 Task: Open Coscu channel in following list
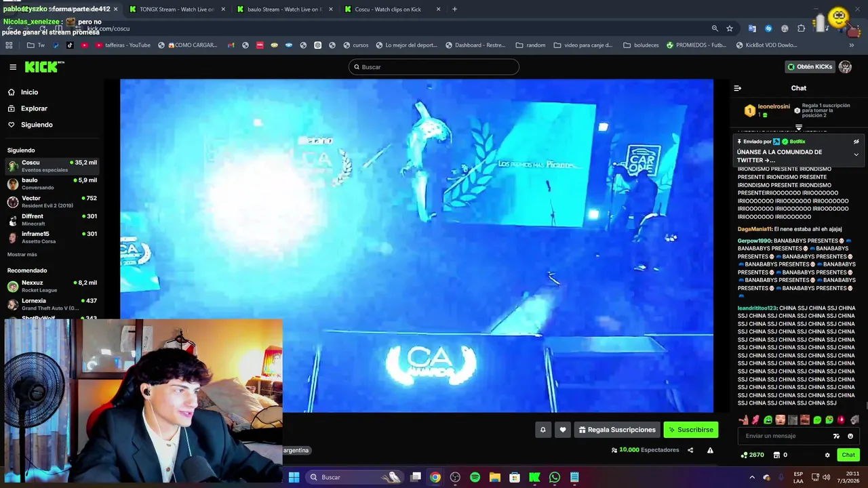point(52,166)
